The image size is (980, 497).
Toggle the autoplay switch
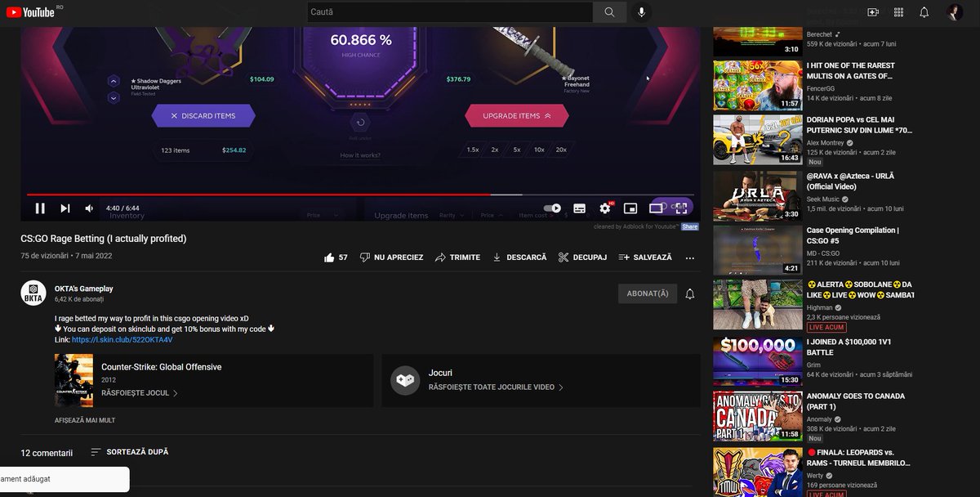(x=553, y=208)
